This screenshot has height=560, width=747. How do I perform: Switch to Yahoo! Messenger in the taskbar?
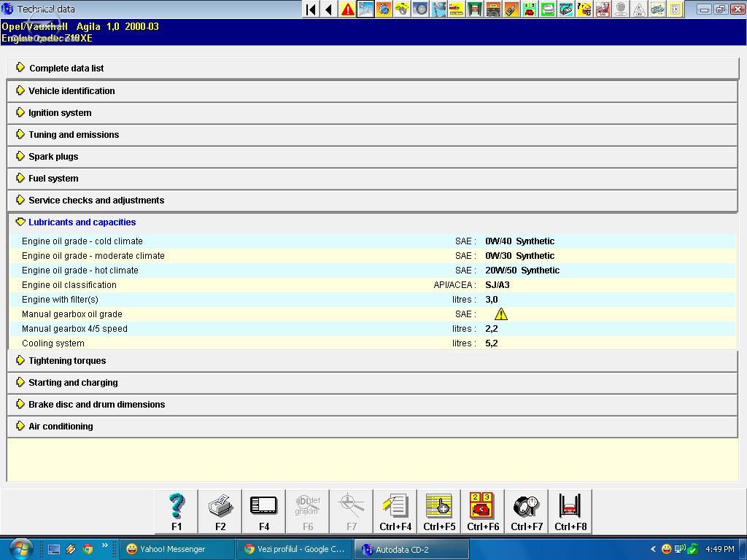tap(177, 549)
